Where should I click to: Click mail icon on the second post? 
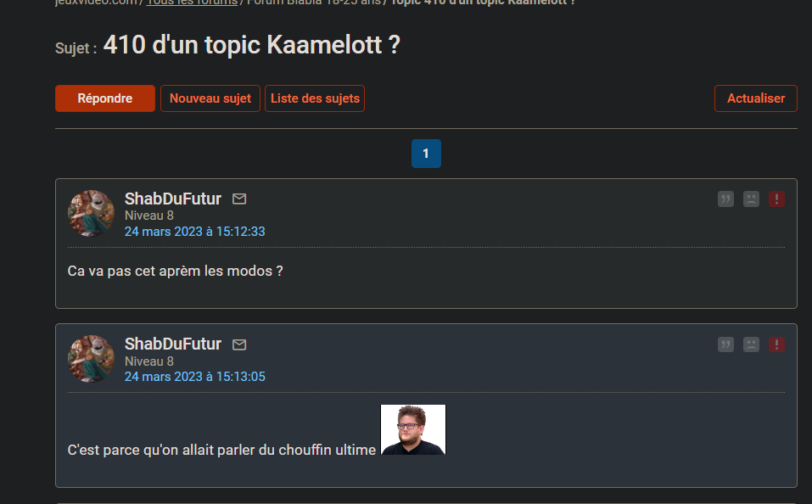coord(239,344)
